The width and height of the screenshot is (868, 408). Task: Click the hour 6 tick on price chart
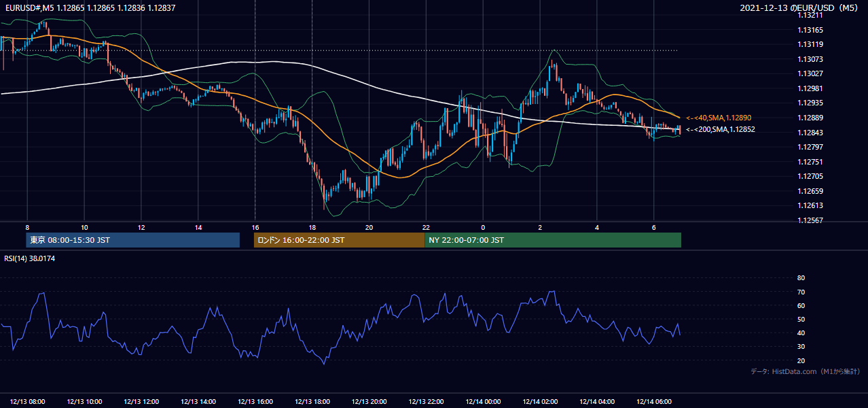[x=653, y=227]
